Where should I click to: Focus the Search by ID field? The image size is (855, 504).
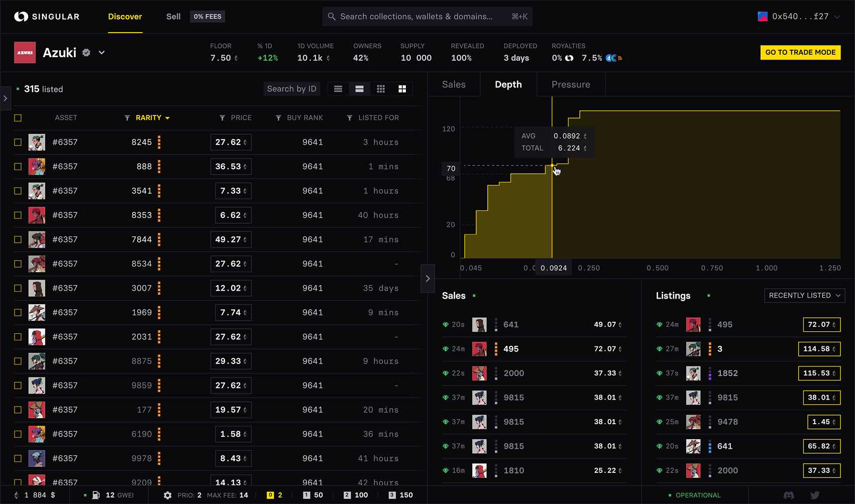pos(291,89)
